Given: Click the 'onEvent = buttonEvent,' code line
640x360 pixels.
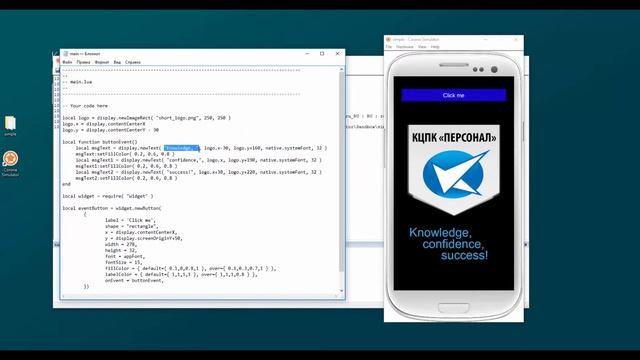Looking at the screenshot, I should click(x=134, y=280).
